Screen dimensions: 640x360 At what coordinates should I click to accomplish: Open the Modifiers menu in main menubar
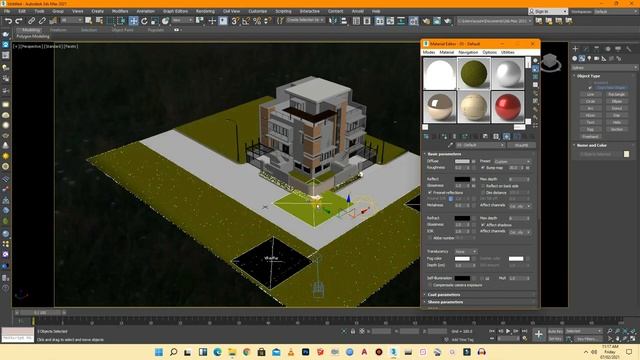120,11
